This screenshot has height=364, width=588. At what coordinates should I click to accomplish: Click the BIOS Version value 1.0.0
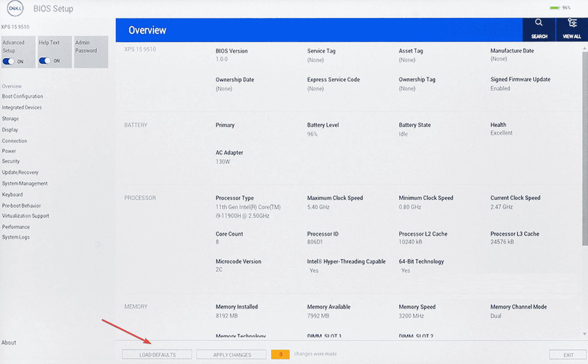click(x=221, y=59)
